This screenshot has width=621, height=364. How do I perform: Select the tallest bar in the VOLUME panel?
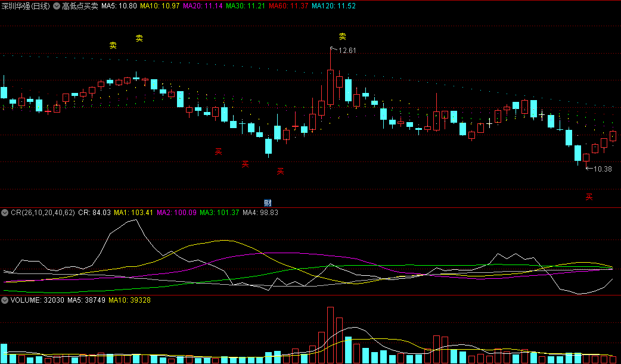point(330,335)
